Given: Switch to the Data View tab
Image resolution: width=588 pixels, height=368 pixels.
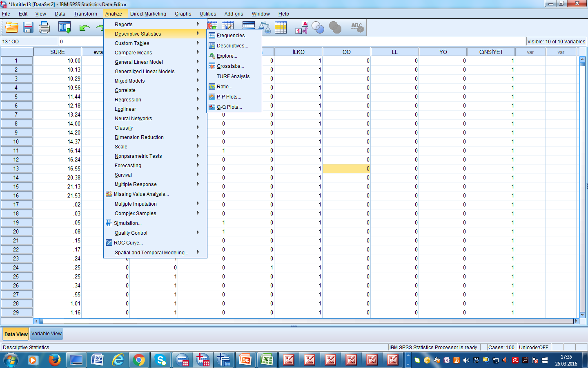Looking at the screenshot, I should point(16,334).
